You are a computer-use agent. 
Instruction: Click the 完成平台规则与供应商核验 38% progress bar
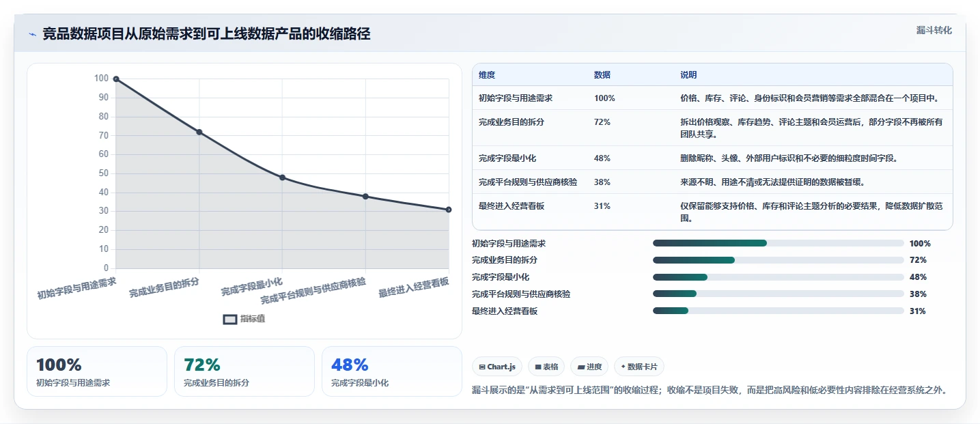[x=779, y=294]
